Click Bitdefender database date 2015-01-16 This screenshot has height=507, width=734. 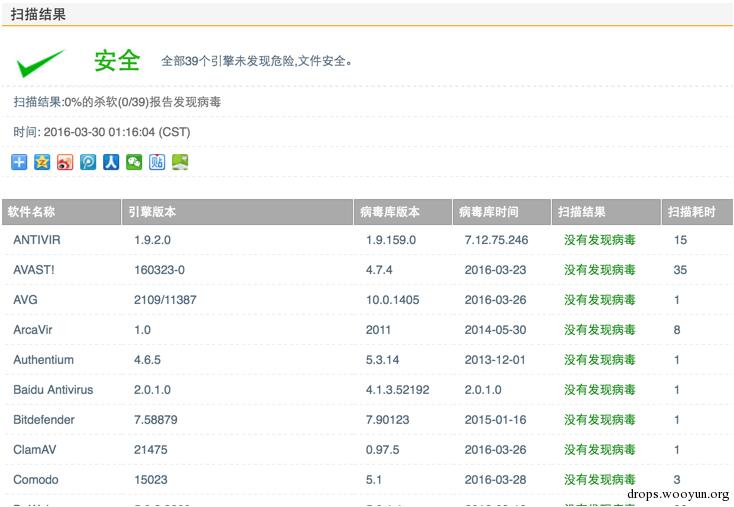point(495,420)
